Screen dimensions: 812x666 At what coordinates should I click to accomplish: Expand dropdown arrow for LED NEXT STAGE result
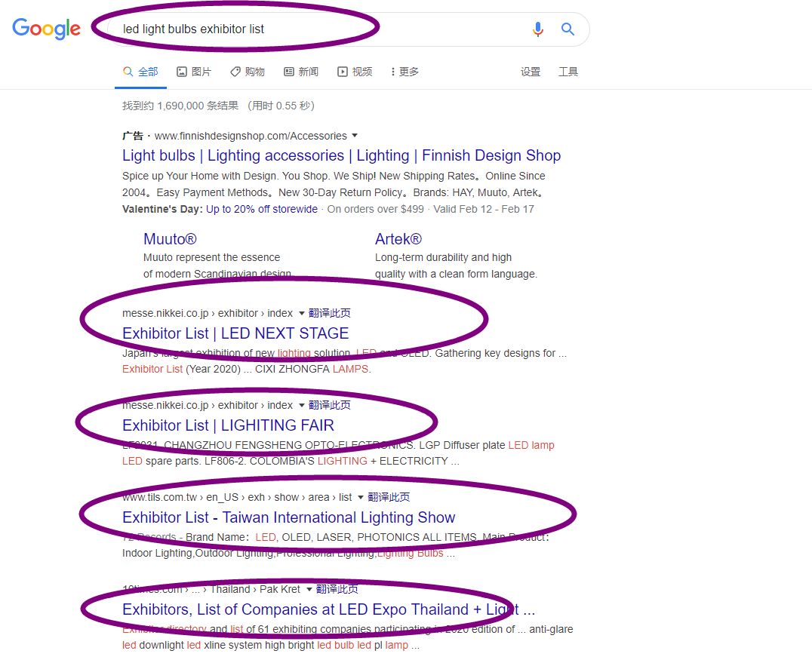point(301,313)
